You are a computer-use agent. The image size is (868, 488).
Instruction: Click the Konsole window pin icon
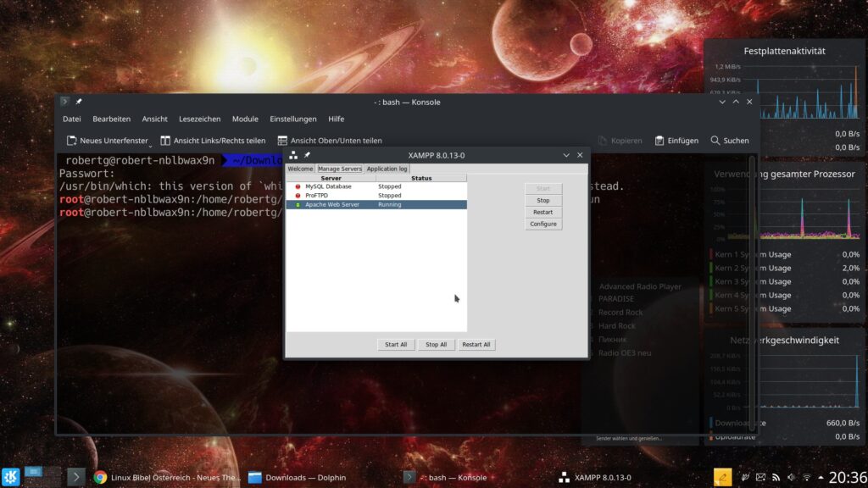click(79, 102)
